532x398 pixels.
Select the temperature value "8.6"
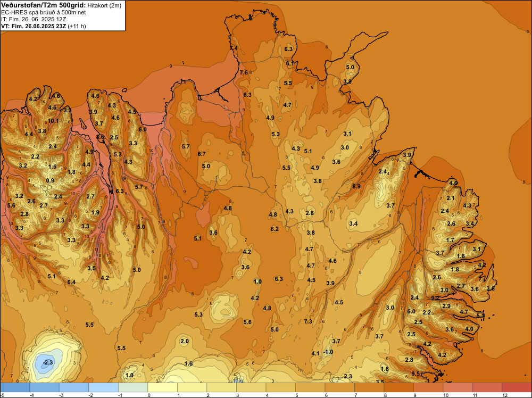(x=101, y=137)
